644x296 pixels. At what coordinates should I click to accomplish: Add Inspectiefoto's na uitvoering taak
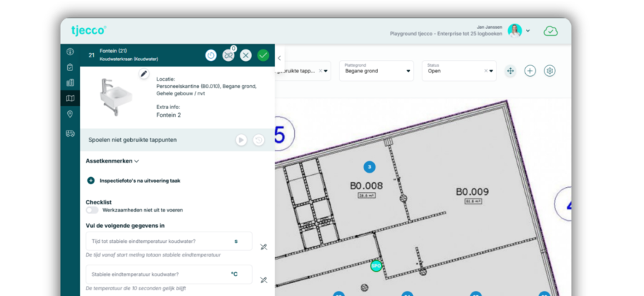91,181
